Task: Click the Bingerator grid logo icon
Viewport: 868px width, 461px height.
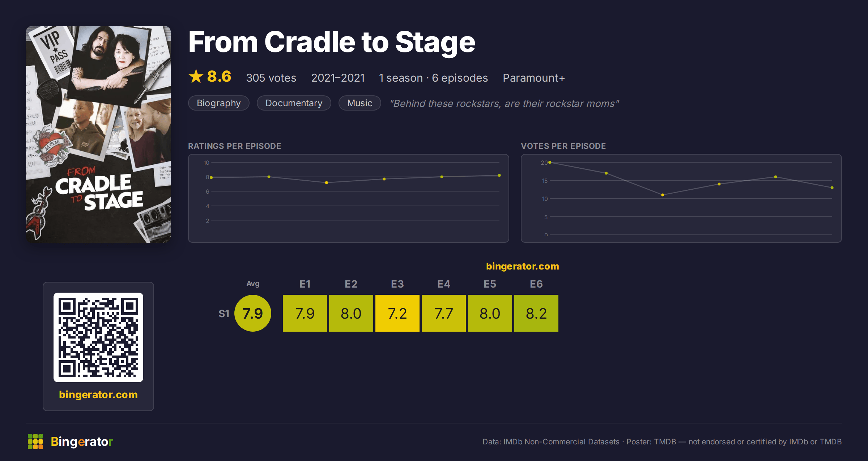Action: (35, 441)
